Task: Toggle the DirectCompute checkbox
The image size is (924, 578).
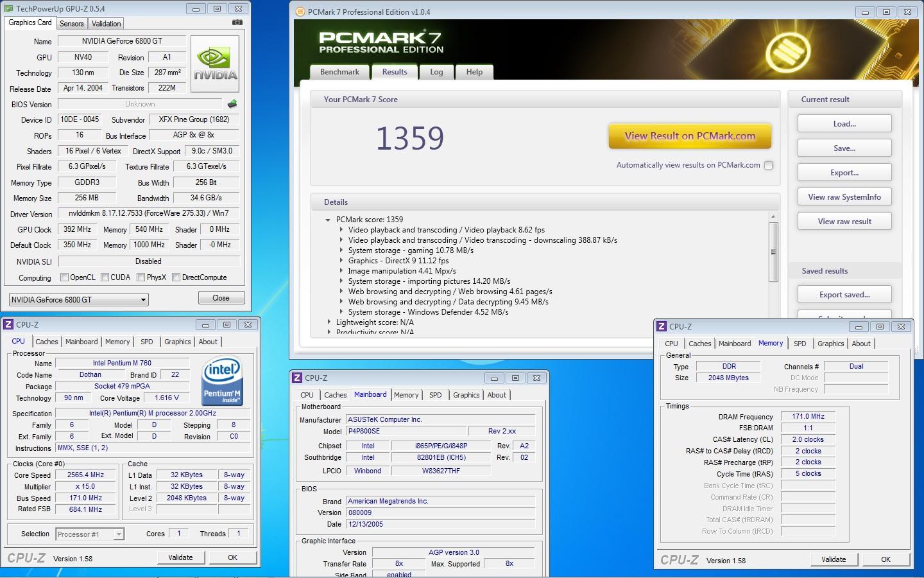Action: coord(176,277)
